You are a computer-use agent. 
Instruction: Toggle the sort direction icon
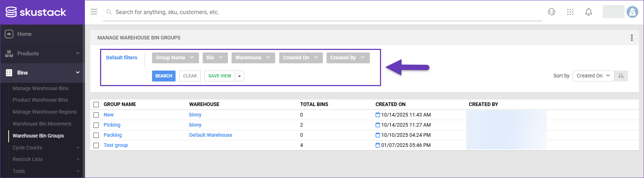point(621,76)
